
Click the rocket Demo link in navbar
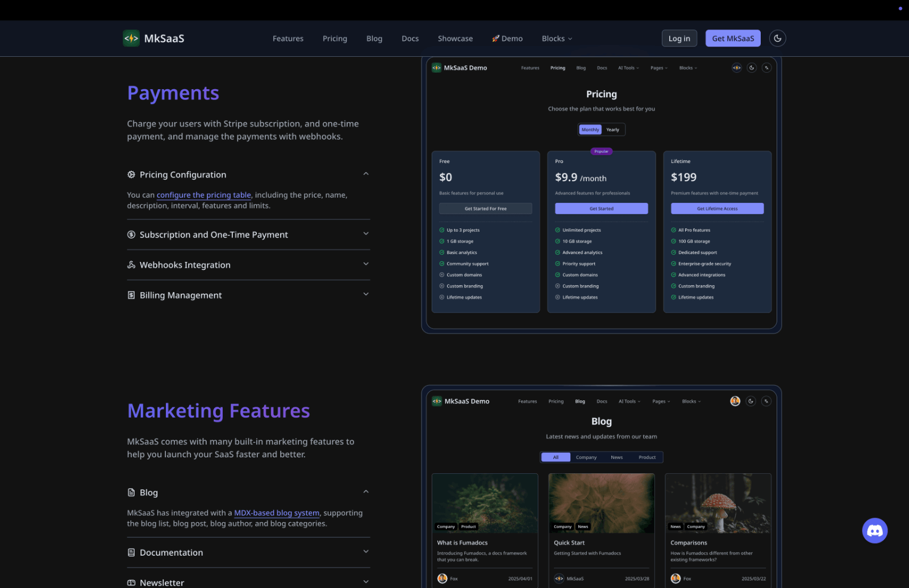click(x=507, y=38)
